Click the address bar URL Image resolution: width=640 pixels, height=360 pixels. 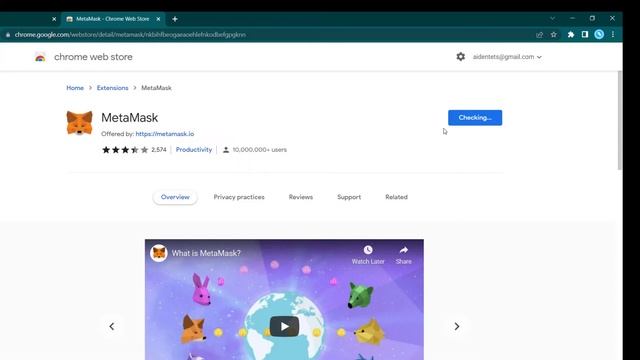130,35
